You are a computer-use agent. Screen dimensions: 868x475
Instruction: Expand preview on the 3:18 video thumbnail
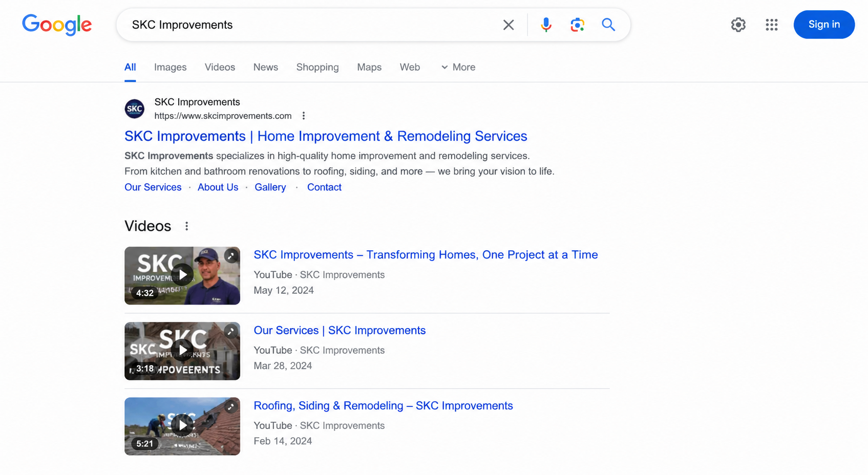pos(231,331)
